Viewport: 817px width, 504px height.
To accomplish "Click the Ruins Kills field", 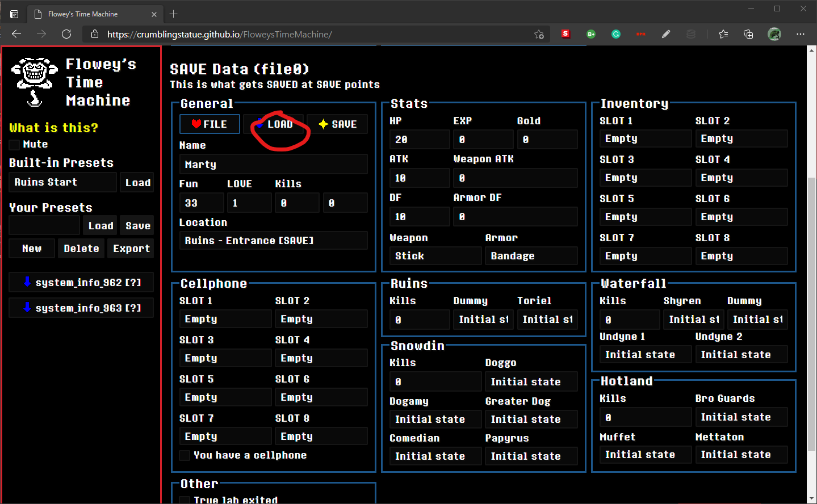I will pyautogui.click(x=420, y=320).
